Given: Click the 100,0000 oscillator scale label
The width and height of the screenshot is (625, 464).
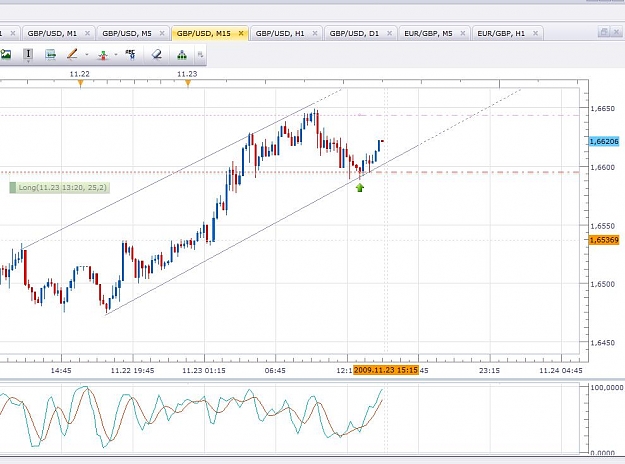Looking at the screenshot, I should [607, 387].
